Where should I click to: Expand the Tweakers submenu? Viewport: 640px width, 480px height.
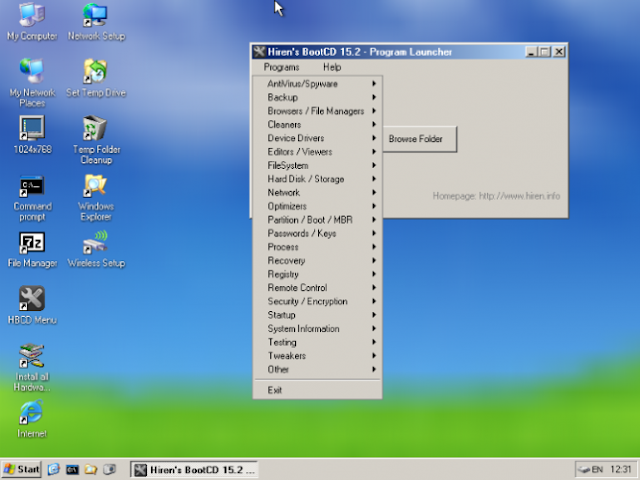coord(318,356)
